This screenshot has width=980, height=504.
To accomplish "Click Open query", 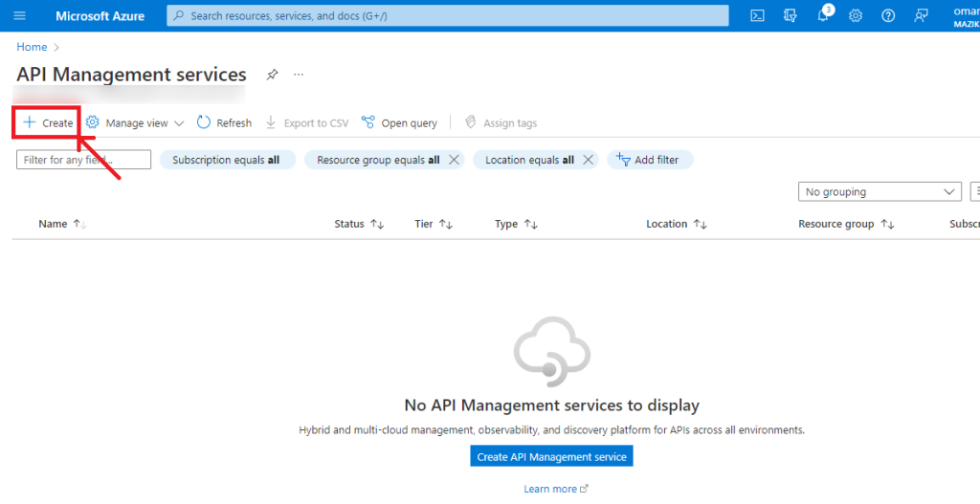I will coord(399,123).
